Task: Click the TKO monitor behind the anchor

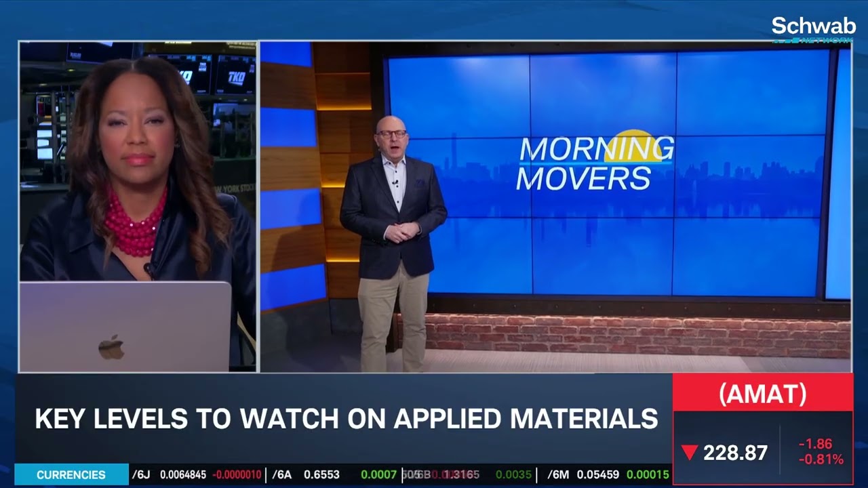Action: [x=235, y=75]
